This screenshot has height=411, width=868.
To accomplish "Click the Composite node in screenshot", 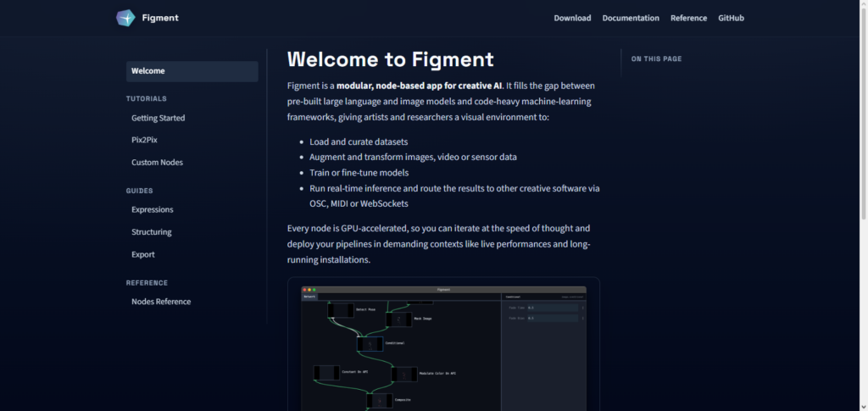I will point(379,401).
